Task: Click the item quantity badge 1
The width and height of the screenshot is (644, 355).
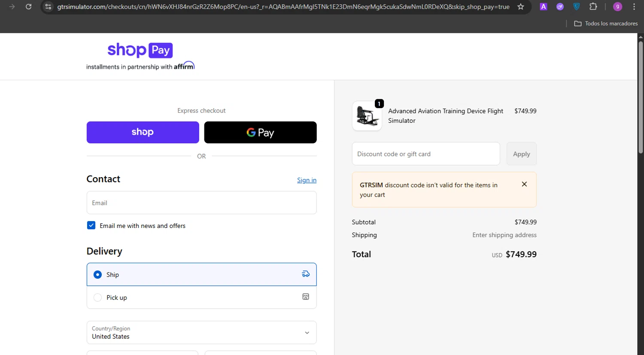Action: pyautogui.click(x=379, y=104)
